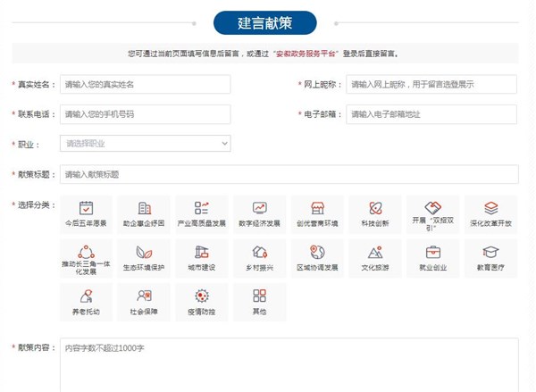
Task: Focus the 联系电话 phone number field
Action: click(x=145, y=114)
